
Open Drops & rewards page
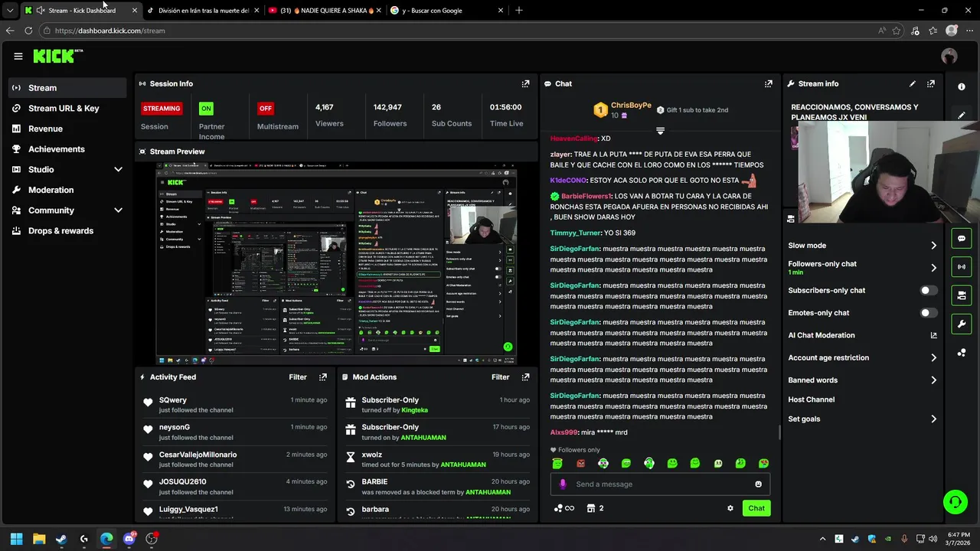pos(67,230)
